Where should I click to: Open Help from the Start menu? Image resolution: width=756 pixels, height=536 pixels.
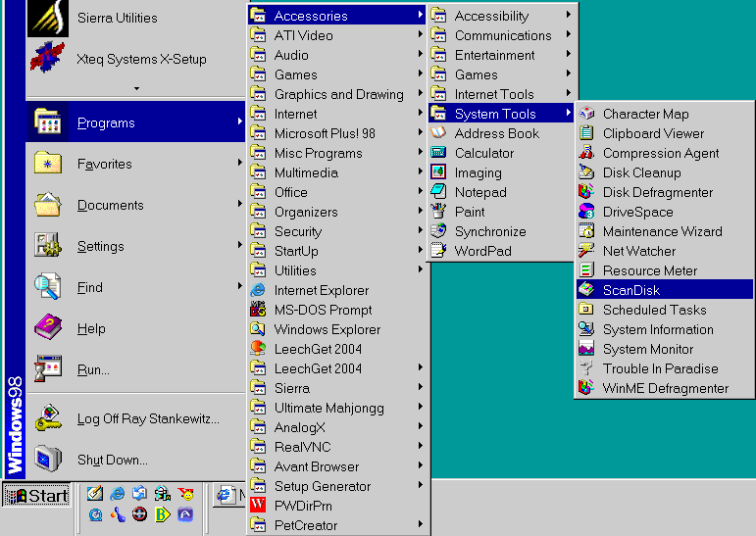point(136,328)
